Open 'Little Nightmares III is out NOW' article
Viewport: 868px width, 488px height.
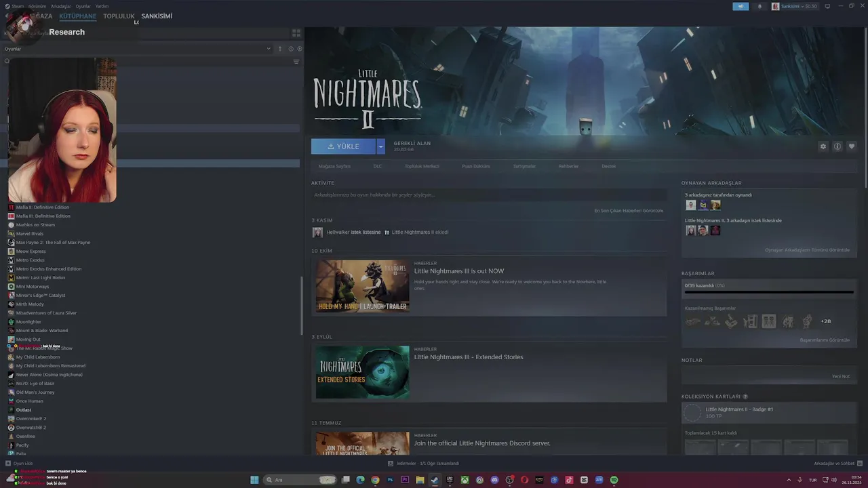(x=459, y=271)
